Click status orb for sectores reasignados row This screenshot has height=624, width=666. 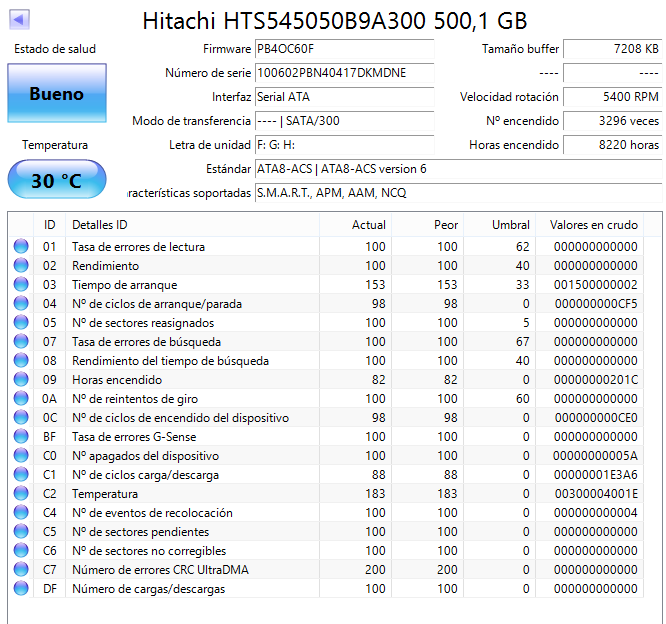click(x=21, y=322)
